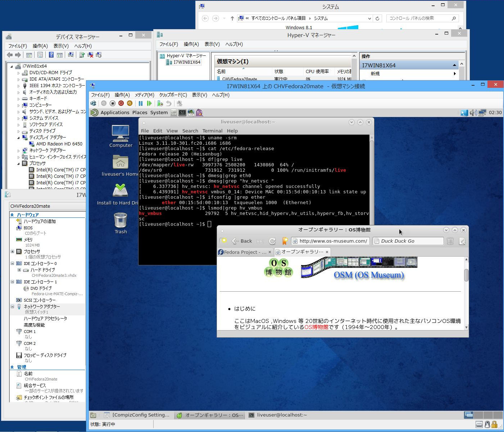Click the red Shut Down VM icon
This screenshot has width=504, height=432.
[x=121, y=103]
